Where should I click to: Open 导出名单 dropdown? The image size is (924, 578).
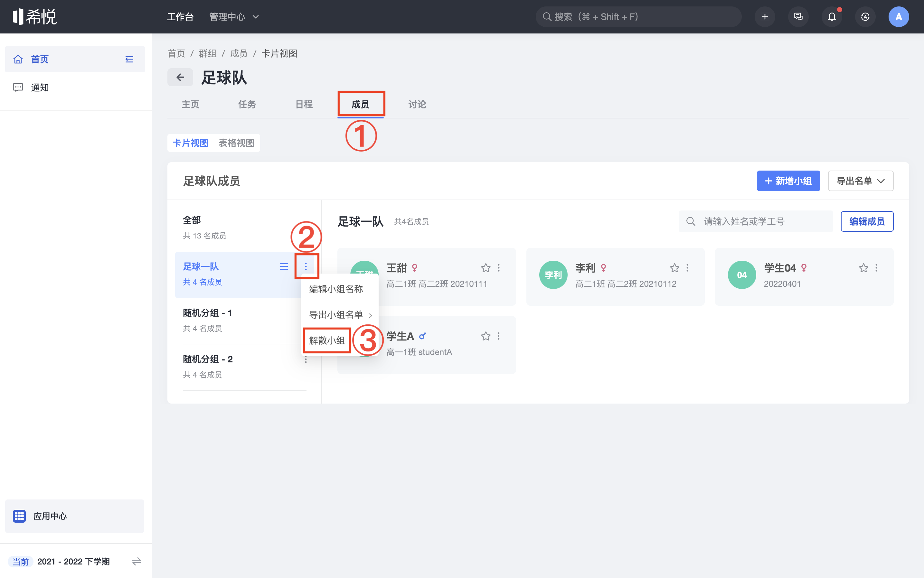pyautogui.click(x=861, y=181)
